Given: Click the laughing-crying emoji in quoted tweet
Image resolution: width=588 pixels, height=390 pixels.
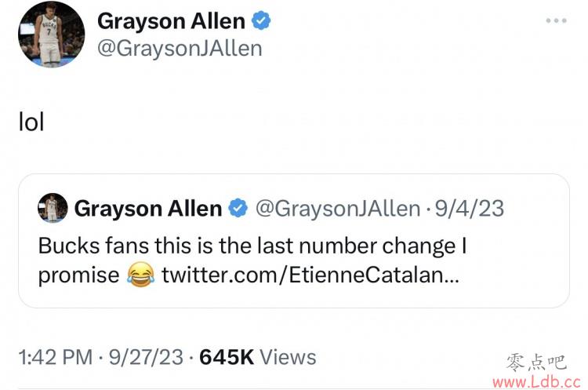Looking at the screenshot, I should [140, 275].
